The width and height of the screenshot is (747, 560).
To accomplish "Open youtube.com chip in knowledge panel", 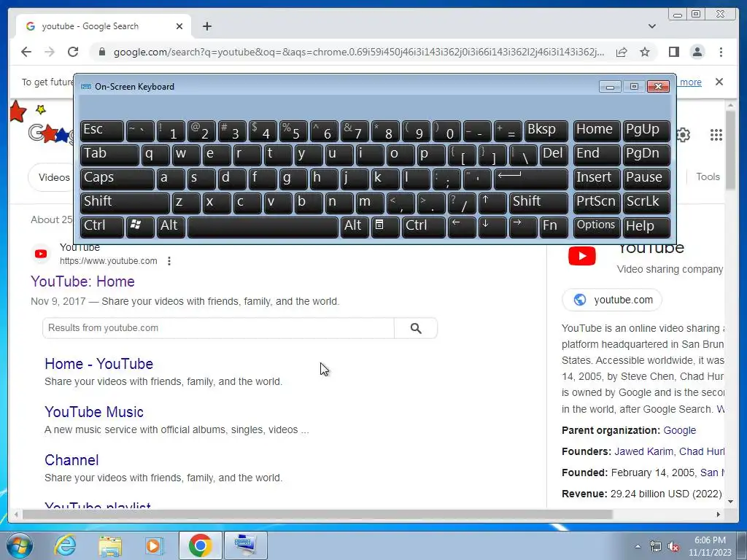I will tap(612, 300).
